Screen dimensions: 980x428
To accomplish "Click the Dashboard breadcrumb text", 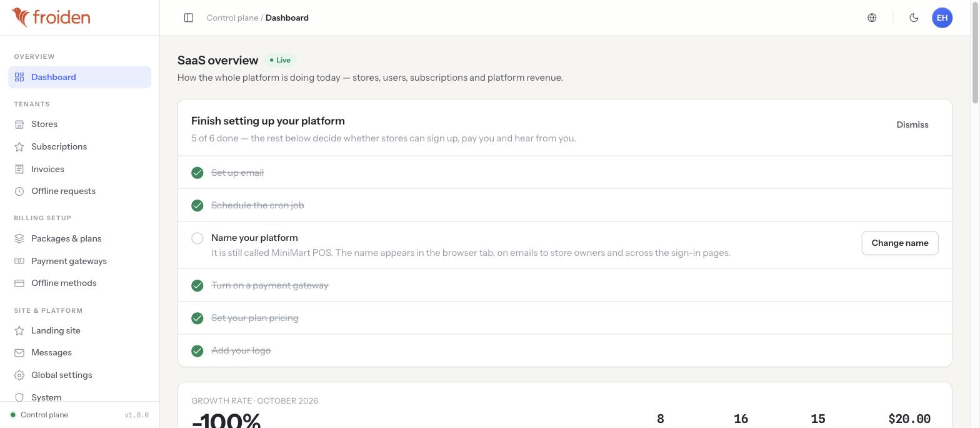I will point(287,18).
